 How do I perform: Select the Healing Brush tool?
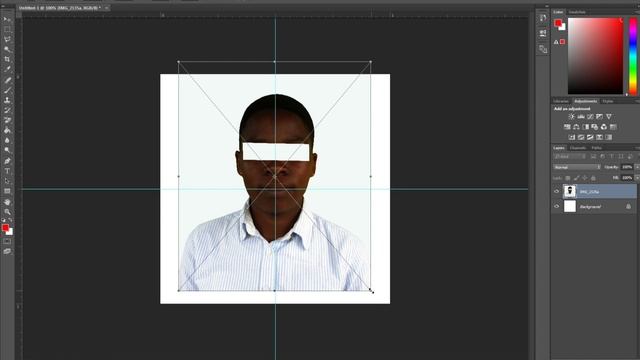pos(7,80)
